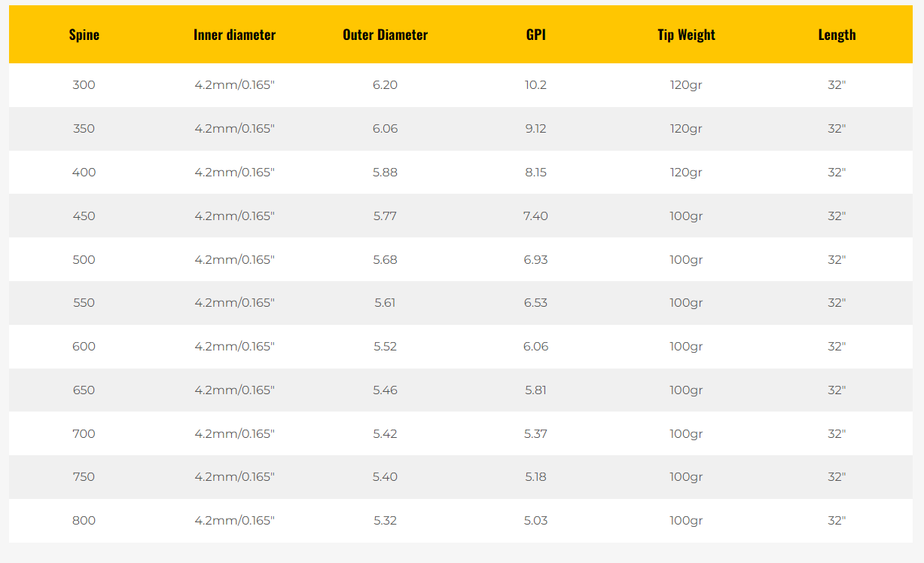Click the 6.20 outer diameter cell
The height and width of the screenshot is (563, 924).
(x=385, y=85)
